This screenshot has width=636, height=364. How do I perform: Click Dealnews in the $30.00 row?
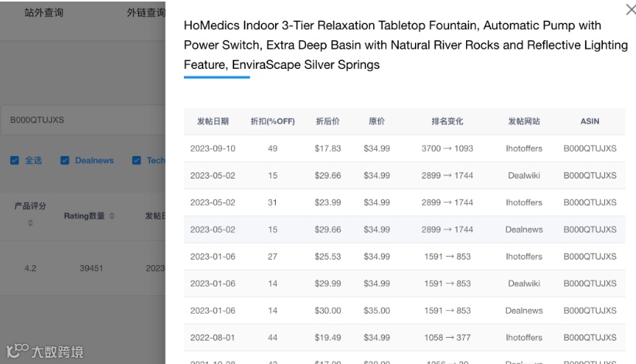pyautogui.click(x=524, y=311)
